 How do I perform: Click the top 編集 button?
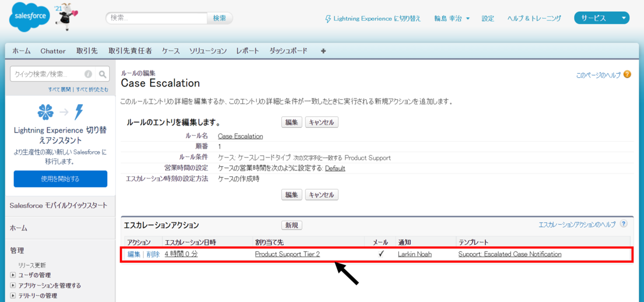pyautogui.click(x=292, y=123)
